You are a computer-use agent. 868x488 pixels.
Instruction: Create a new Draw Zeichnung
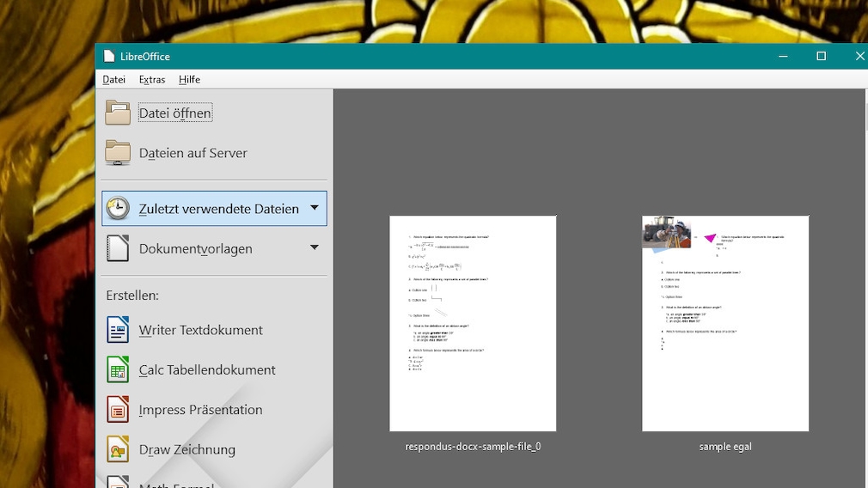186,449
